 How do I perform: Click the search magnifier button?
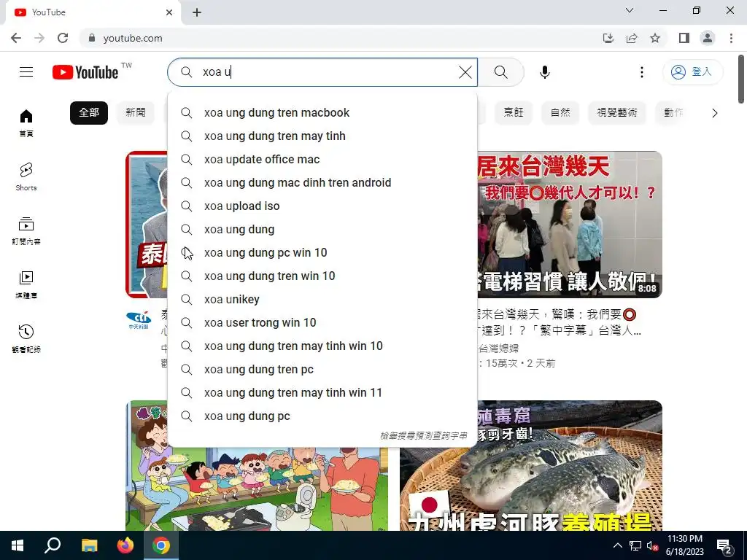(500, 72)
